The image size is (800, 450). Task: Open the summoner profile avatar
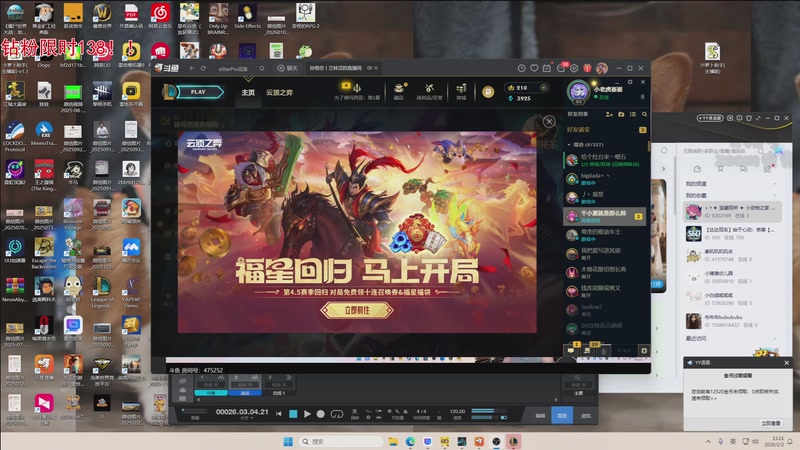pyautogui.click(x=579, y=92)
